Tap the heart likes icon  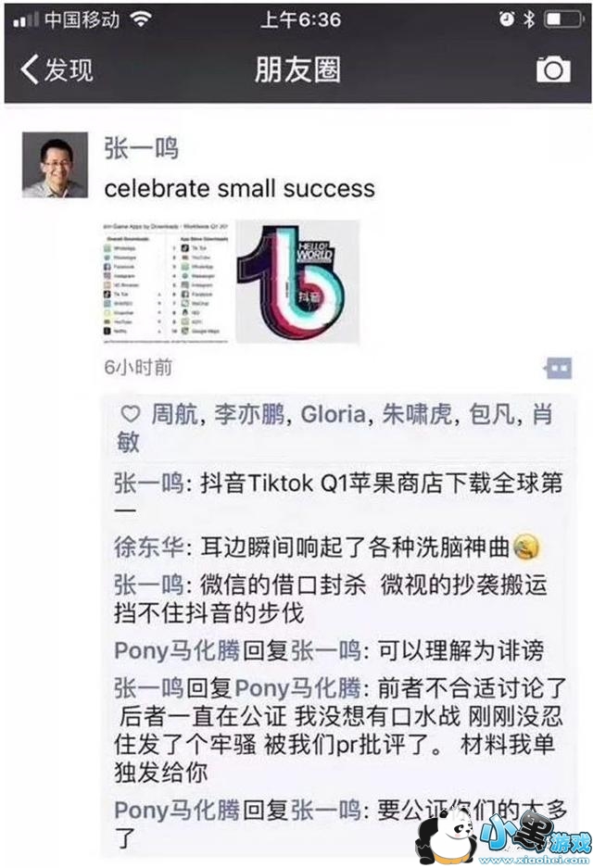click(x=132, y=414)
